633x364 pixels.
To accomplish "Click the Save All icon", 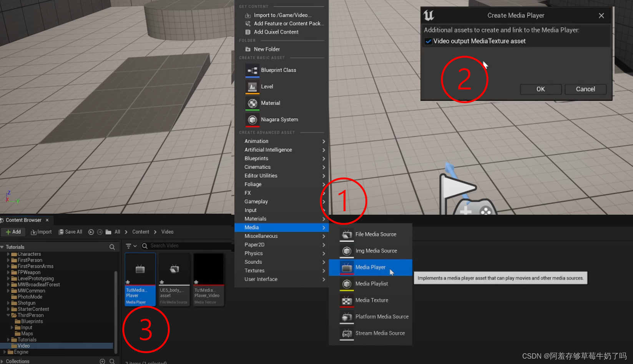I will coord(61,232).
